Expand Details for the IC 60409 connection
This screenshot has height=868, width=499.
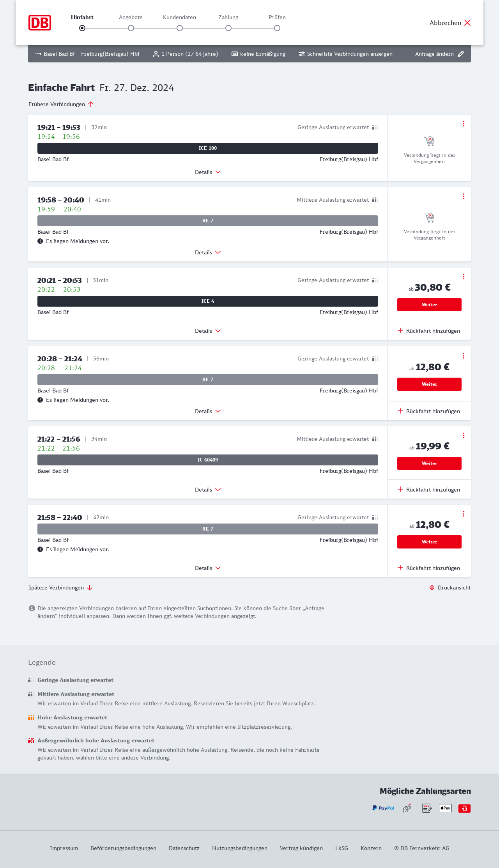click(208, 490)
